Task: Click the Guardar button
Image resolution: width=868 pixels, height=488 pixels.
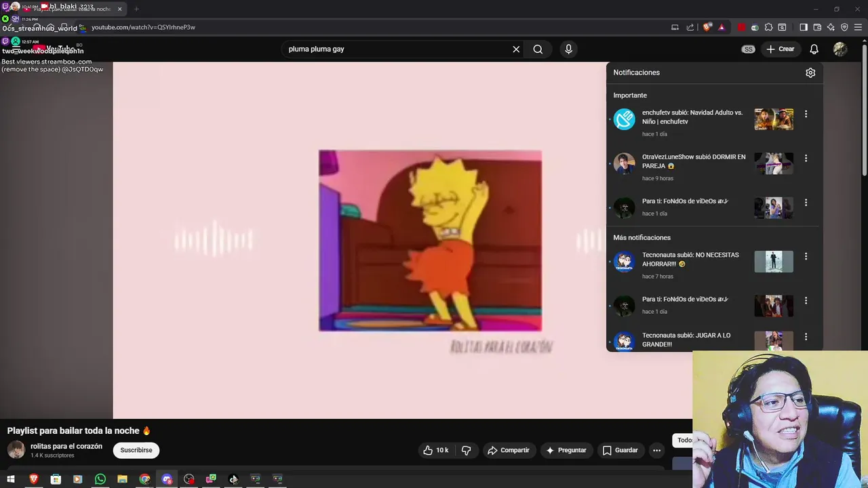Action: 620,450
